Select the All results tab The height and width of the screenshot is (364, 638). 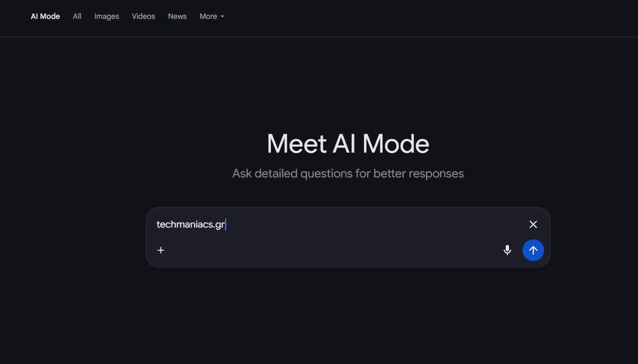[x=77, y=16]
